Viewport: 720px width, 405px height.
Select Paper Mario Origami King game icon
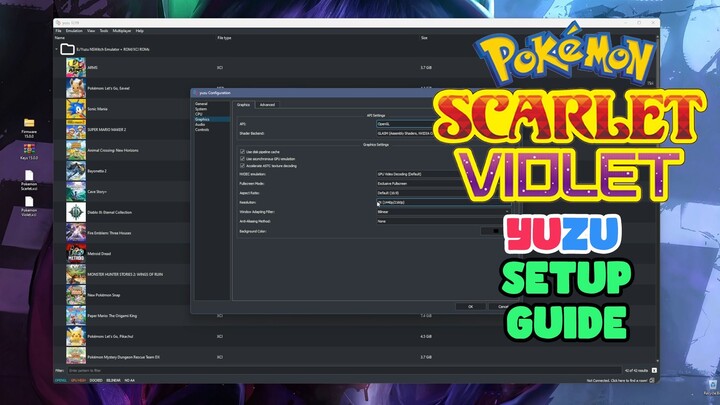click(x=76, y=315)
